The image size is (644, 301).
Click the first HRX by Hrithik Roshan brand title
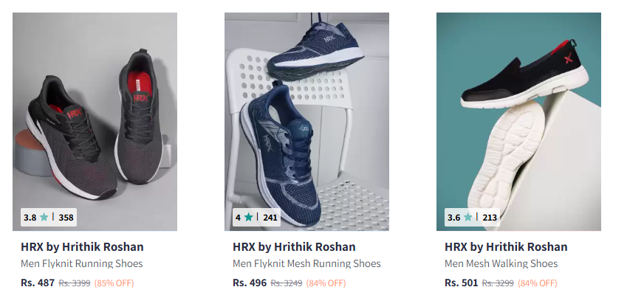[x=82, y=247]
